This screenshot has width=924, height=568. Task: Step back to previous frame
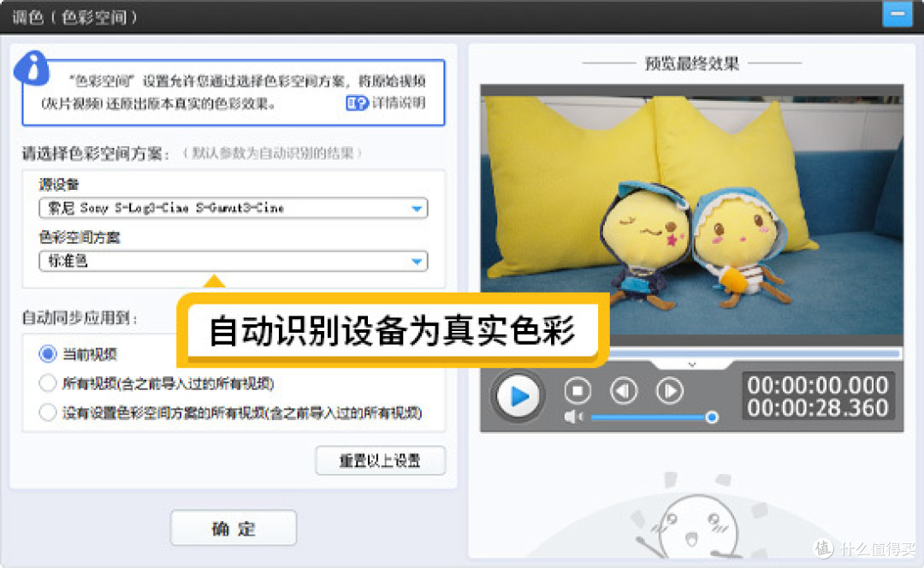point(624,390)
